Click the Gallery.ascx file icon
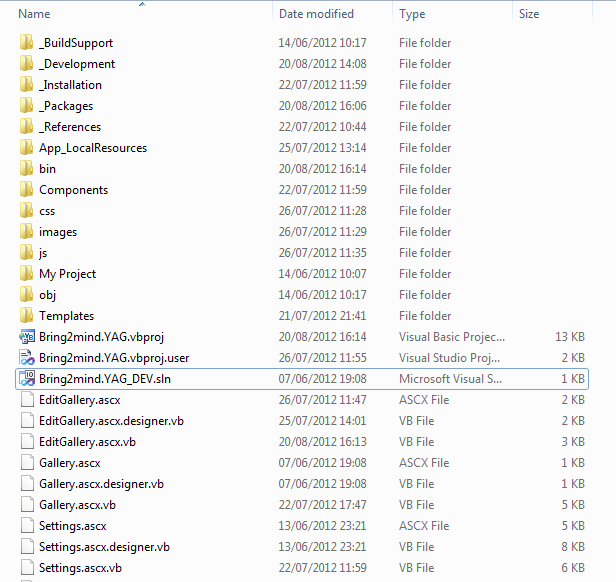Screen dimensions: 616x582 coord(27,463)
